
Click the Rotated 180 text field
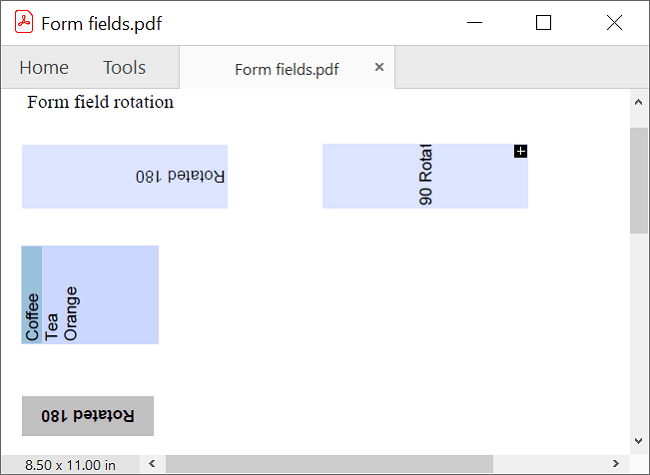124,176
